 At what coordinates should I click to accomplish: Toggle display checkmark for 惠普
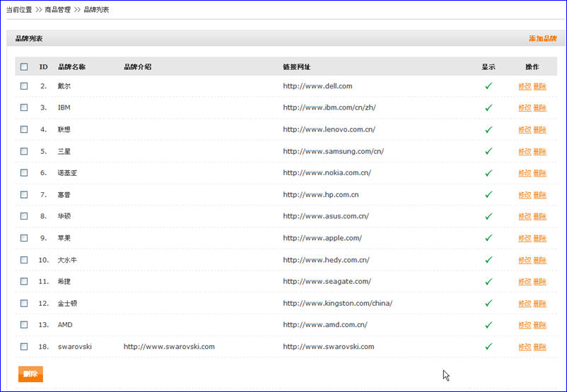[489, 195]
